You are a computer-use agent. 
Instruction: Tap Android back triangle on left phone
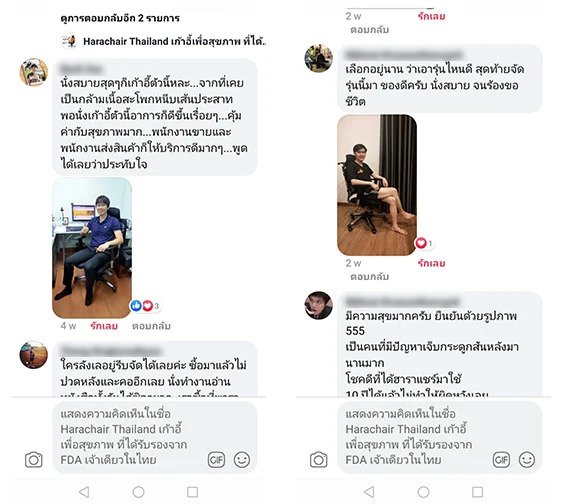click(84, 492)
